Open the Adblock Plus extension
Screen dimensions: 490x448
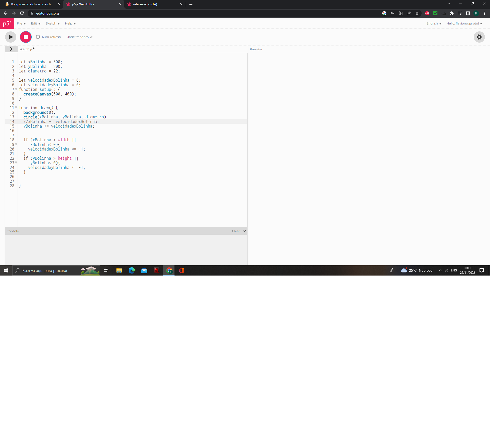[x=427, y=13]
